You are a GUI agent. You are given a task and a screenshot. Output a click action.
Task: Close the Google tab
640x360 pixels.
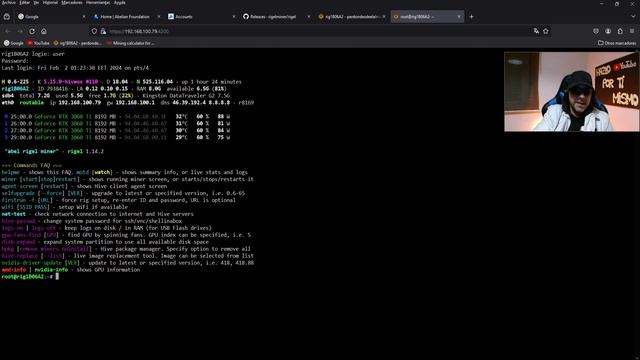84,17
